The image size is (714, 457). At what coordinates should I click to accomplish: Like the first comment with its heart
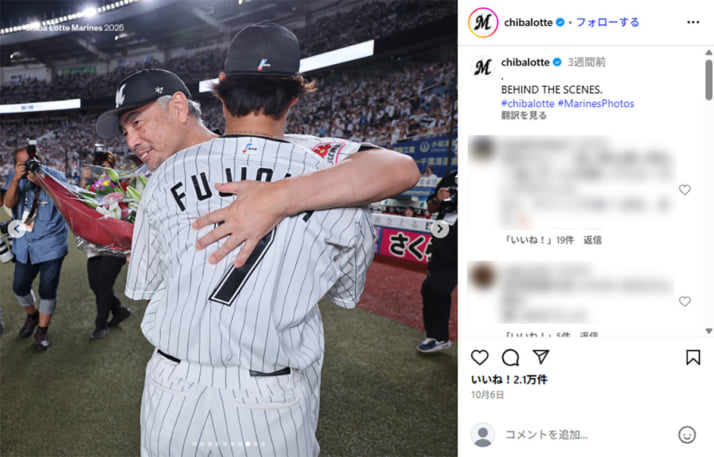click(x=685, y=189)
